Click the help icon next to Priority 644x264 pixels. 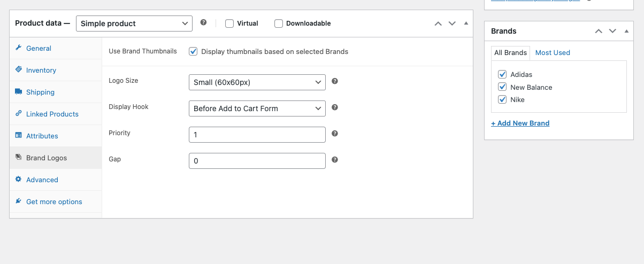coord(335,134)
